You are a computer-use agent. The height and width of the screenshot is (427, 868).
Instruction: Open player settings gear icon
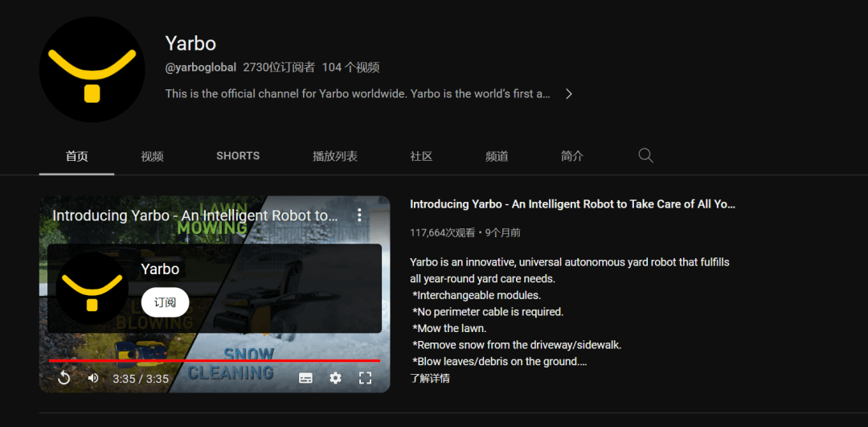[335, 378]
